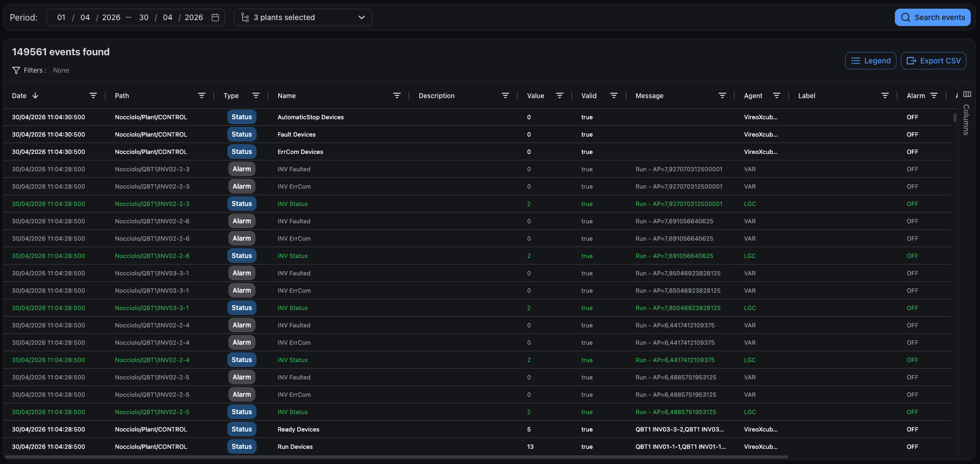Open the filter menu on Agent column
980x464 pixels.
pyautogui.click(x=777, y=95)
